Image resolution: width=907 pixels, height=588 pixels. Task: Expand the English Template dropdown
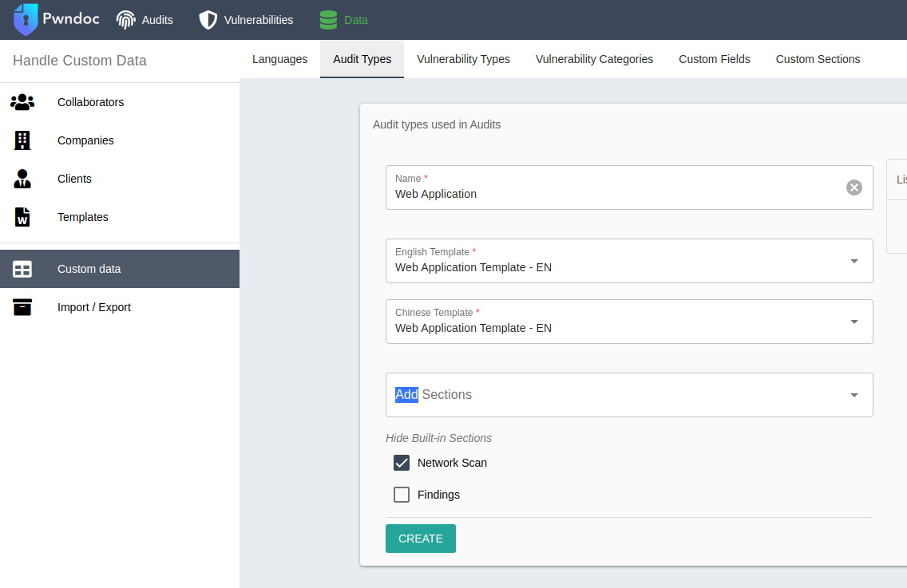[x=854, y=261]
